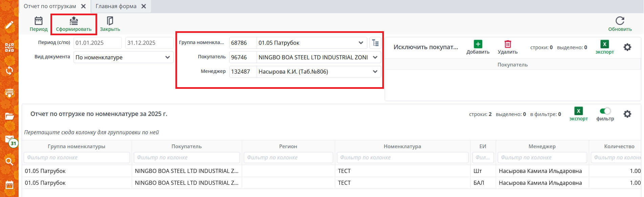Click the Сформировать report button
The image size is (644, 197).
[74, 21]
